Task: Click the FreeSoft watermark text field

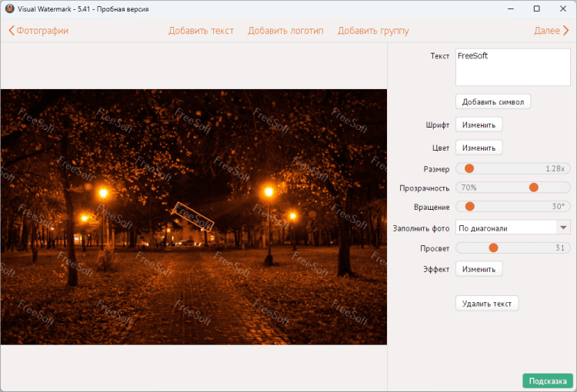Action: point(513,68)
